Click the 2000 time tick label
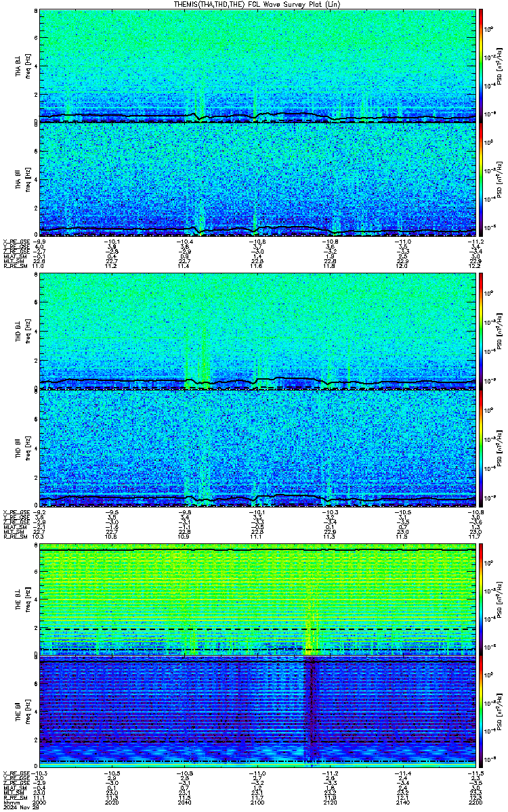508x812 pixels. pyautogui.click(x=40, y=802)
